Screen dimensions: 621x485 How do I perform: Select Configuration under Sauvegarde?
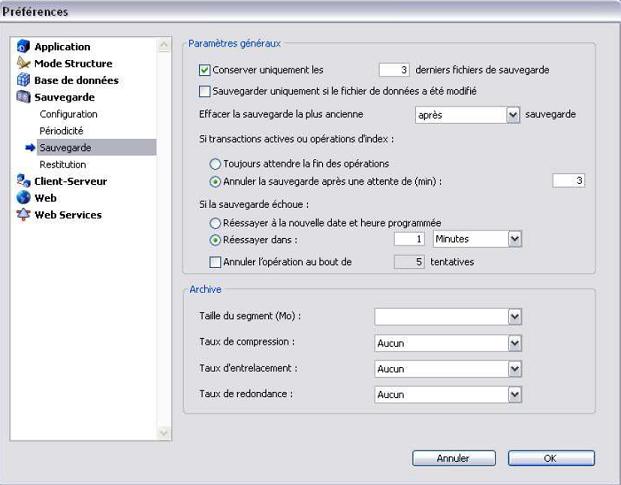68,115
